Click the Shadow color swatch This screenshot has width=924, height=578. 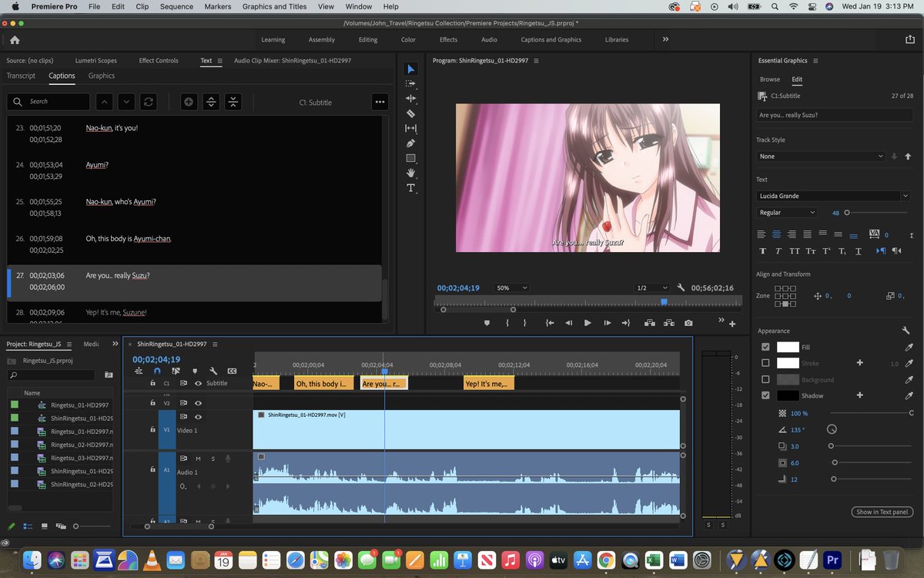[788, 395]
